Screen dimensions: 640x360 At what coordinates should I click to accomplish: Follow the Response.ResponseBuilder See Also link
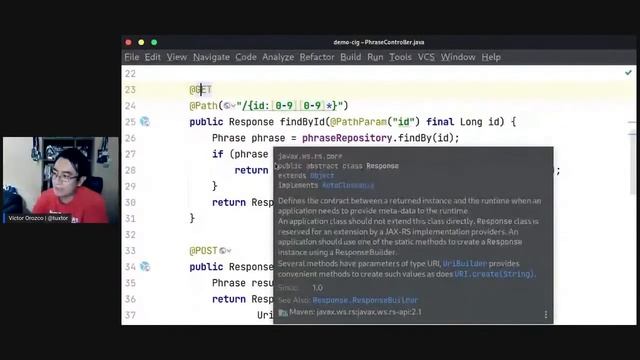point(365,300)
